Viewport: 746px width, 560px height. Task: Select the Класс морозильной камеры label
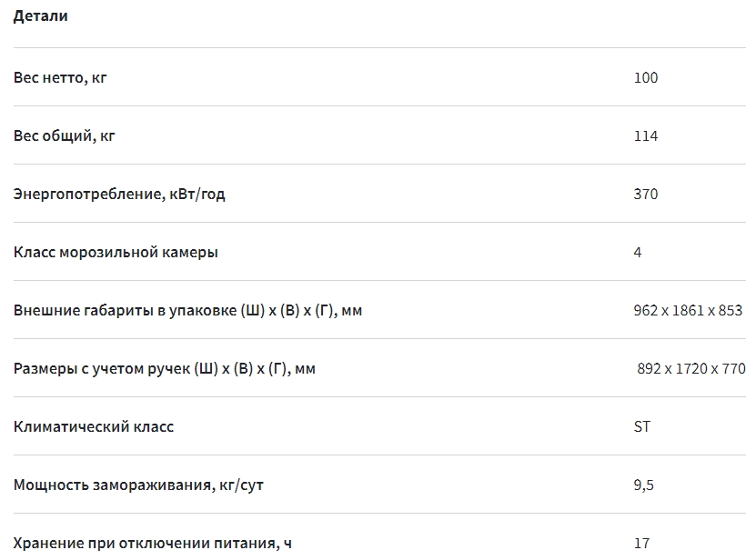click(x=116, y=252)
